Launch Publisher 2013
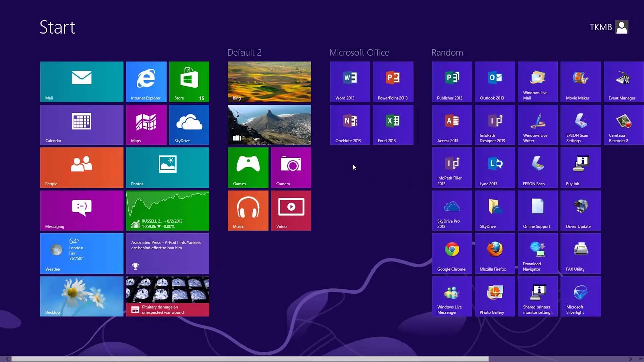 click(x=452, y=82)
